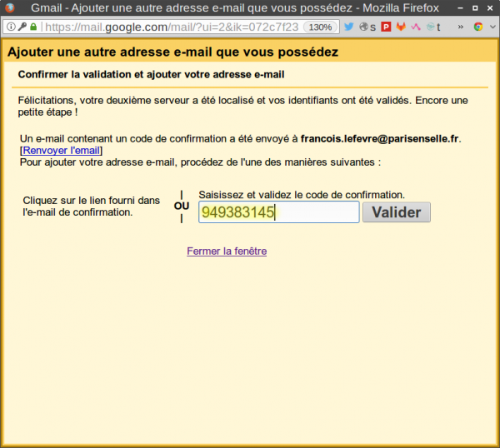Click the green padlock security icon
The height and width of the screenshot is (448, 500).
tap(33, 27)
